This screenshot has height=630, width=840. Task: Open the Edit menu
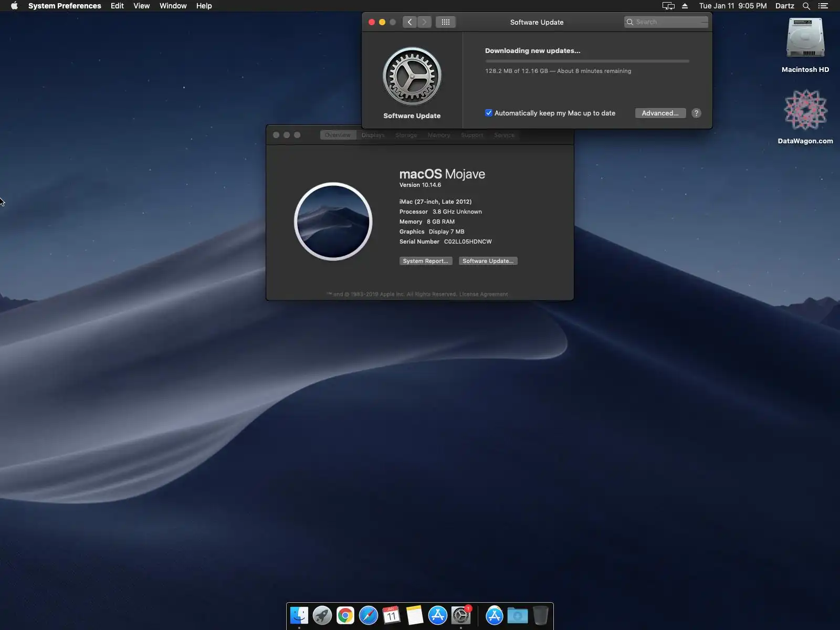click(117, 6)
